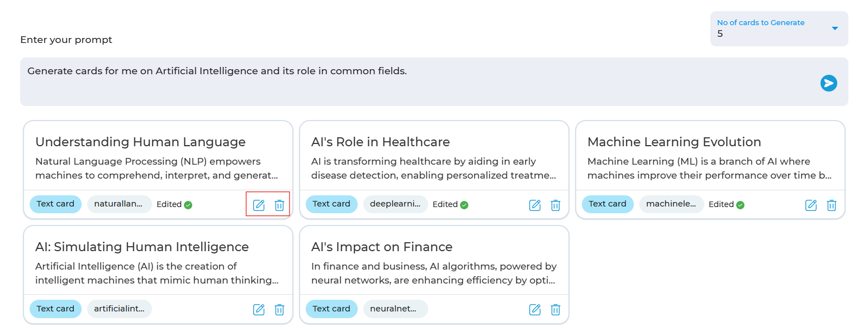Select the naturallan... tag chip

tap(120, 204)
